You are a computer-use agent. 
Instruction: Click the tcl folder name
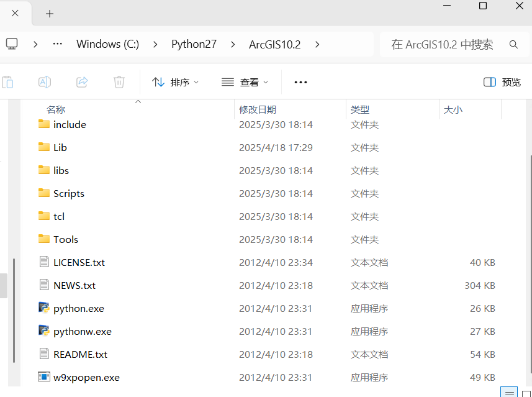59,217
